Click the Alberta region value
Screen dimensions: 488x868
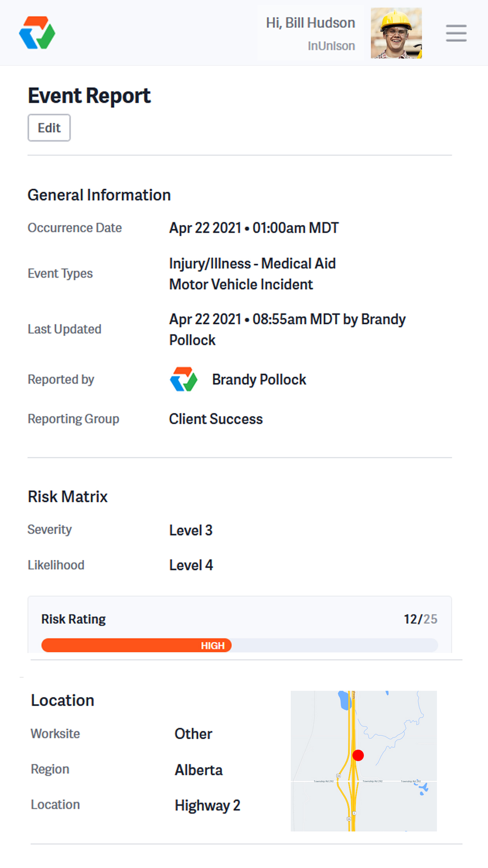click(198, 770)
